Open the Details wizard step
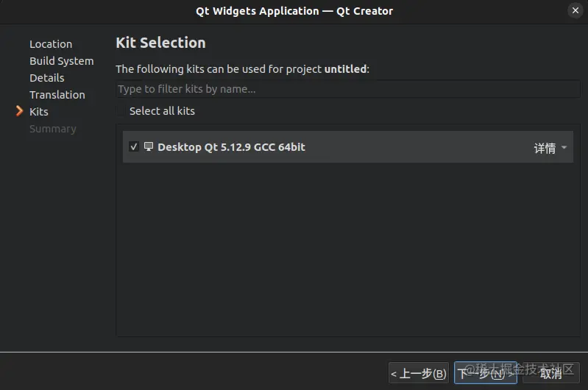Image resolution: width=588 pixels, height=390 pixels. coord(47,77)
